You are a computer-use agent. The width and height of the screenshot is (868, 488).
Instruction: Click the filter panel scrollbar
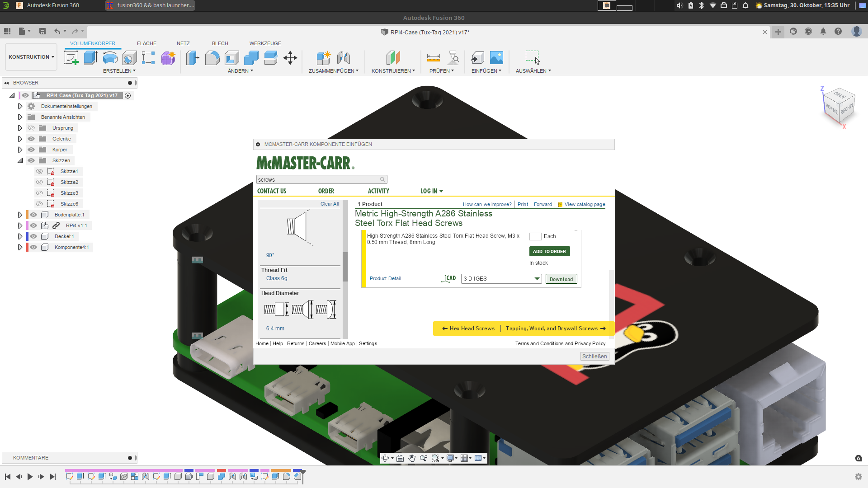point(345,267)
